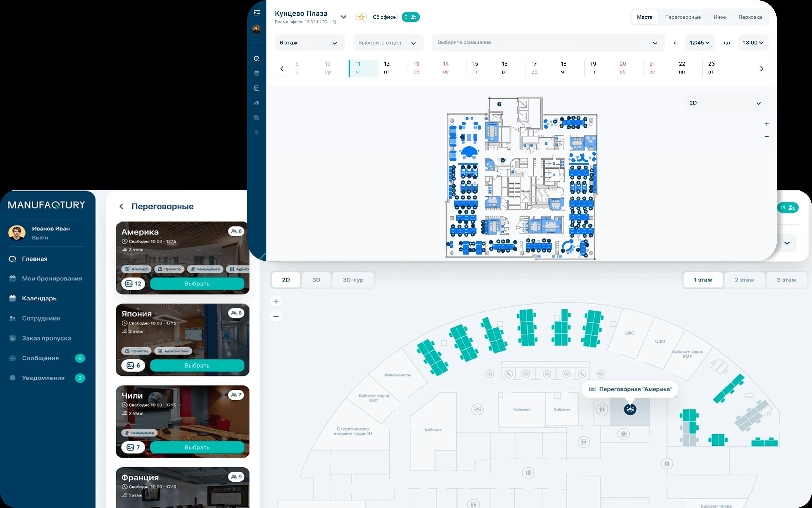812x508 pixels.
Task: Choose the Япония room with Выбрать
Action: 197,366
